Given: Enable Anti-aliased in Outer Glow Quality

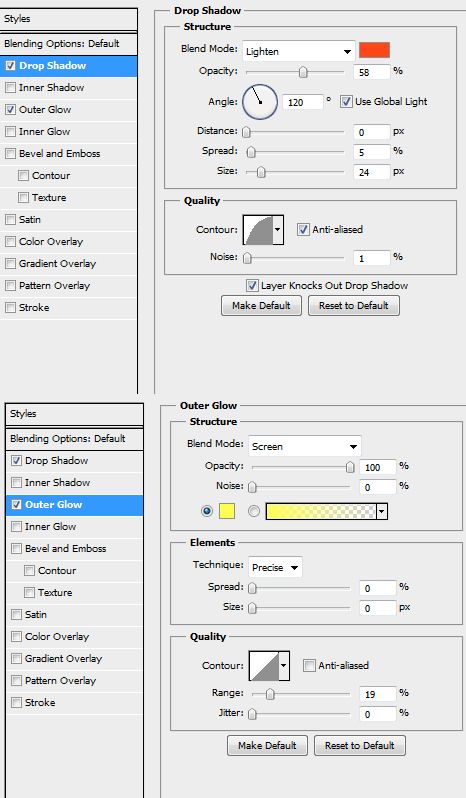Looking at the screenshot, I should [309, 665].
